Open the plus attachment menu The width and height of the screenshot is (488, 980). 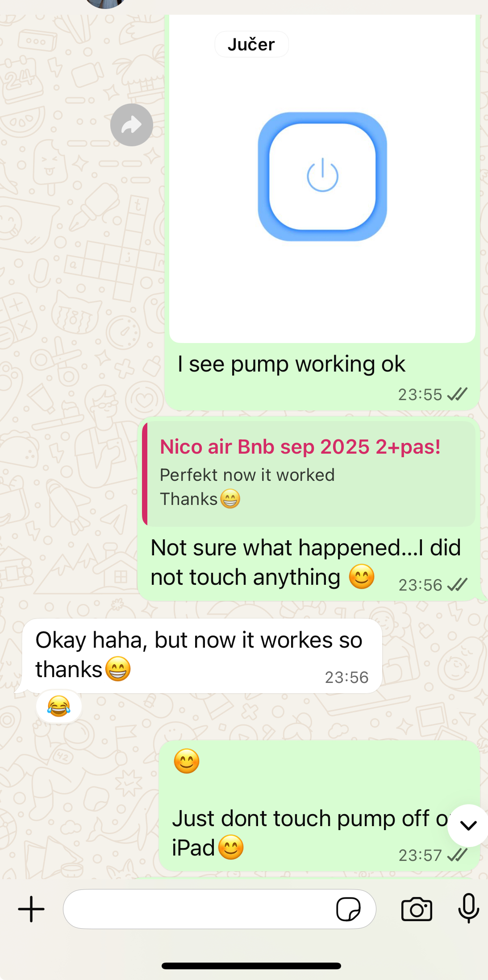coord(31,909)
